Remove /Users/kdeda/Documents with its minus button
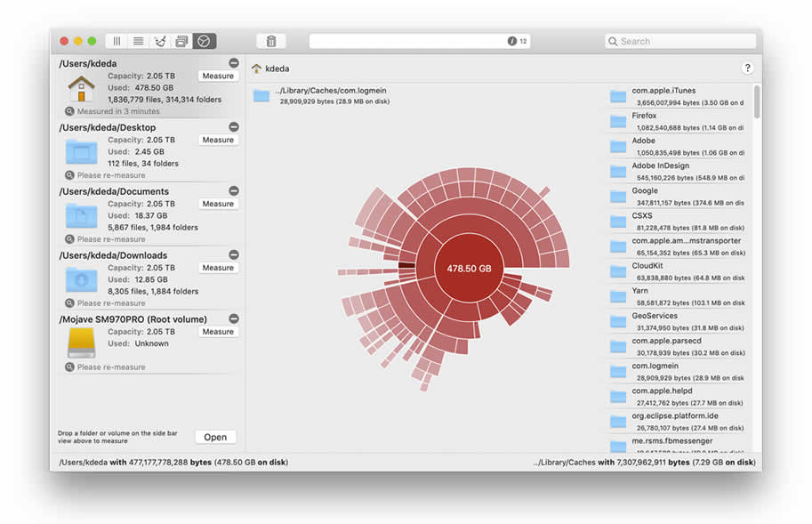812x524 pixels. pos(234,190)
